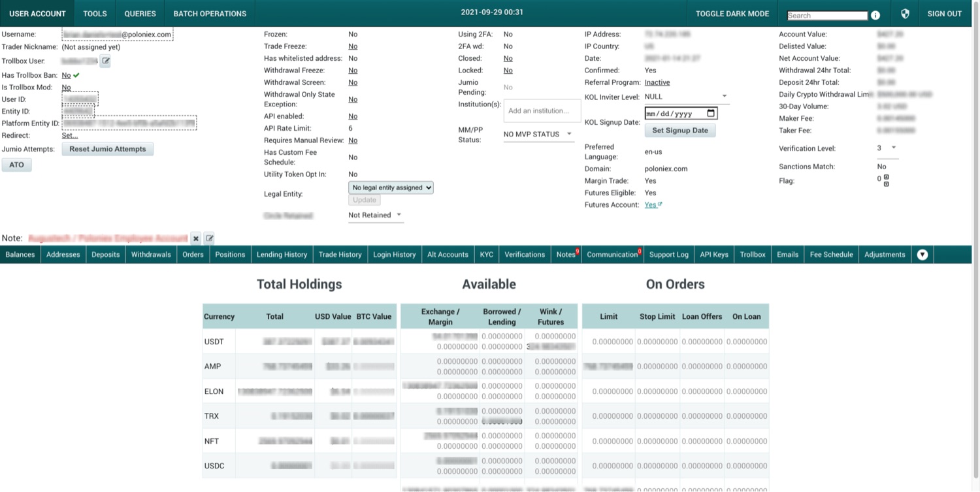Open the Legal Entity dropdown
This screenshot has width=980, height=492.
pyautogui.click(x=391, y=188)
